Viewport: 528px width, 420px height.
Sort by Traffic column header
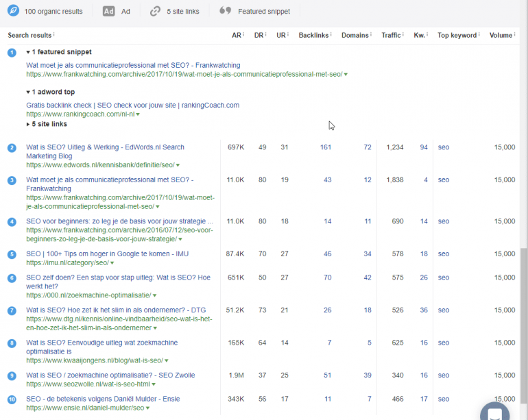[x=391, y=36]
